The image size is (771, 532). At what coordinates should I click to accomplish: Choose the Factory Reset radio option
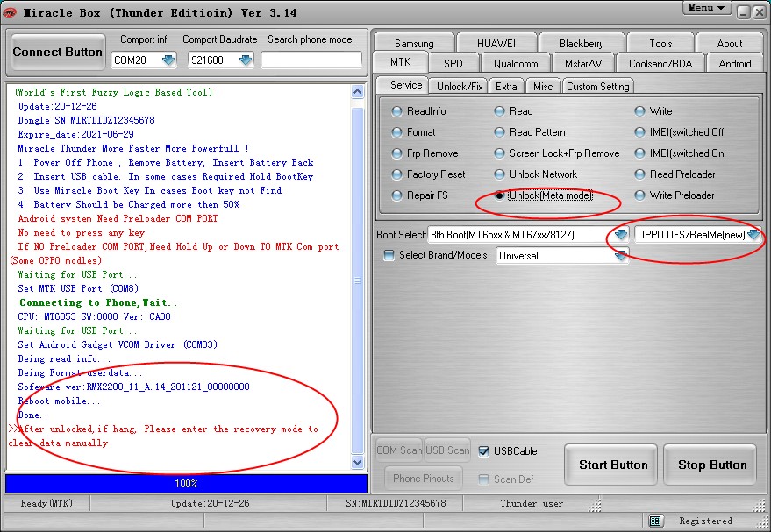click(x=397, y=174)
